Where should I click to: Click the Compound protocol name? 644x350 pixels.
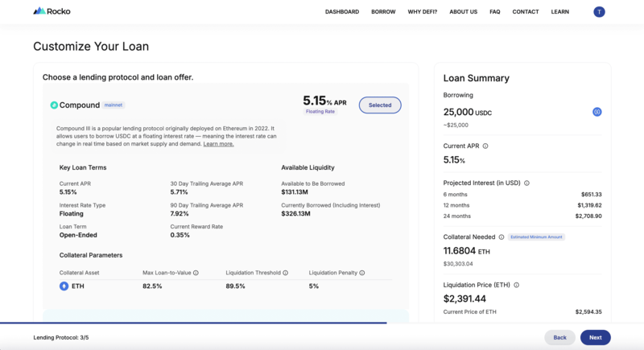tap(79, 105)
